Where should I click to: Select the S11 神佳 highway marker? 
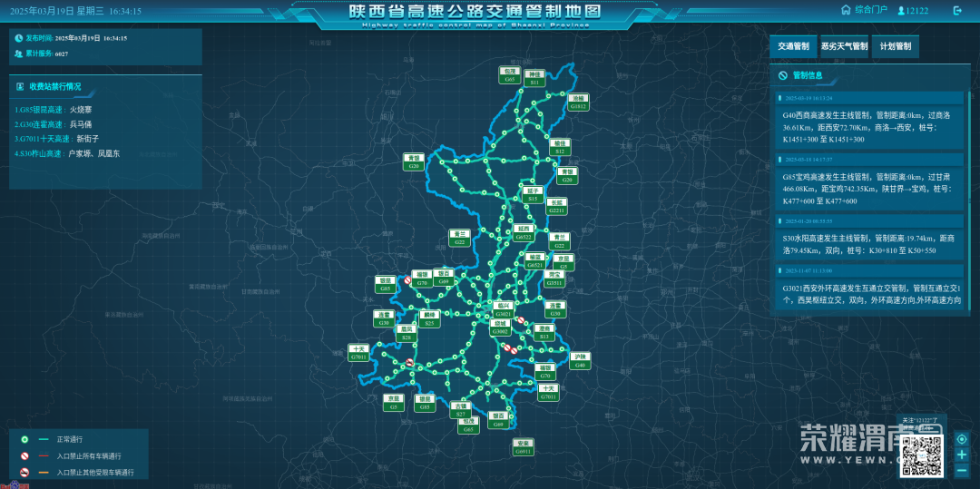pos(535,78)
